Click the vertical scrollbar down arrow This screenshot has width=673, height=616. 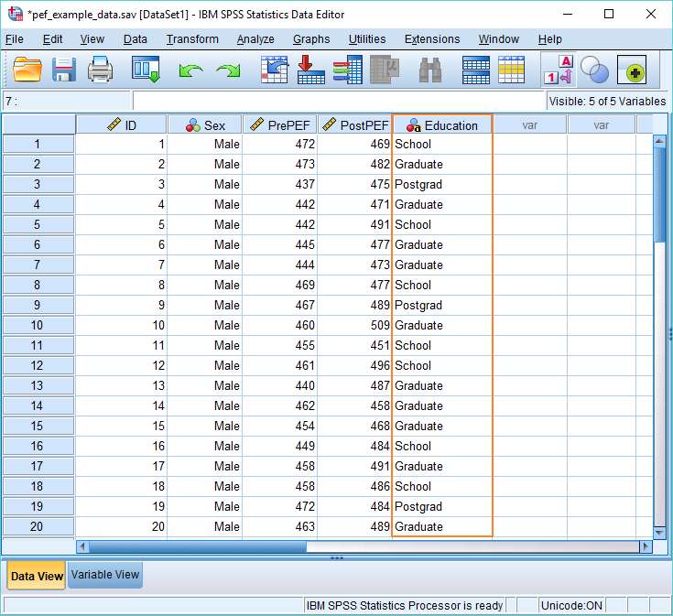pyautogui.click(x=659, y=533)
